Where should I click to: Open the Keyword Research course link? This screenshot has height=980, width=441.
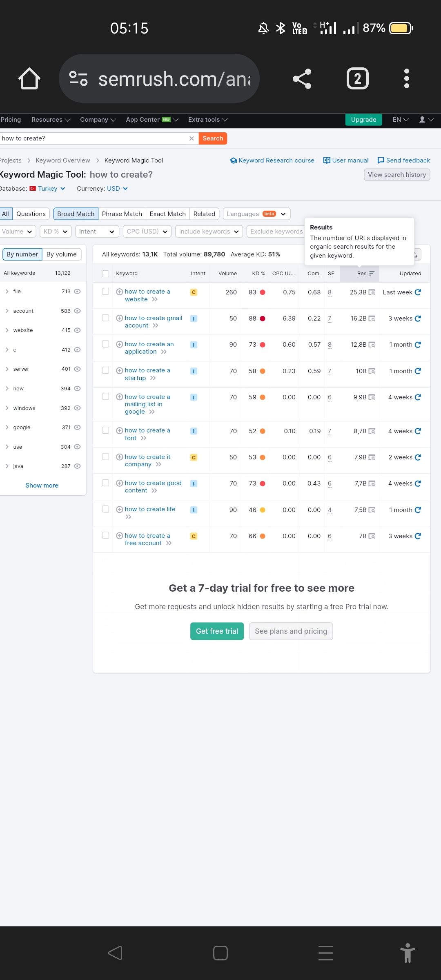click(272, 160)
